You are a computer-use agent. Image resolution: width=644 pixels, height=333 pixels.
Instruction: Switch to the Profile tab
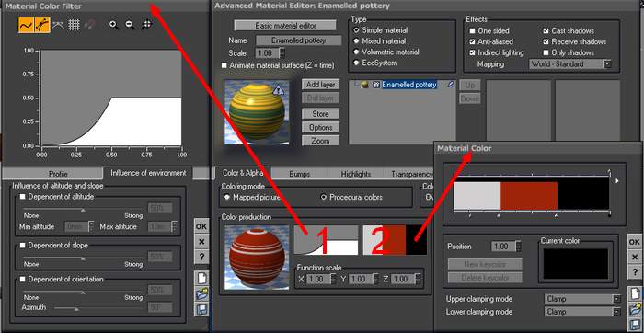click(x=58, y=174)
